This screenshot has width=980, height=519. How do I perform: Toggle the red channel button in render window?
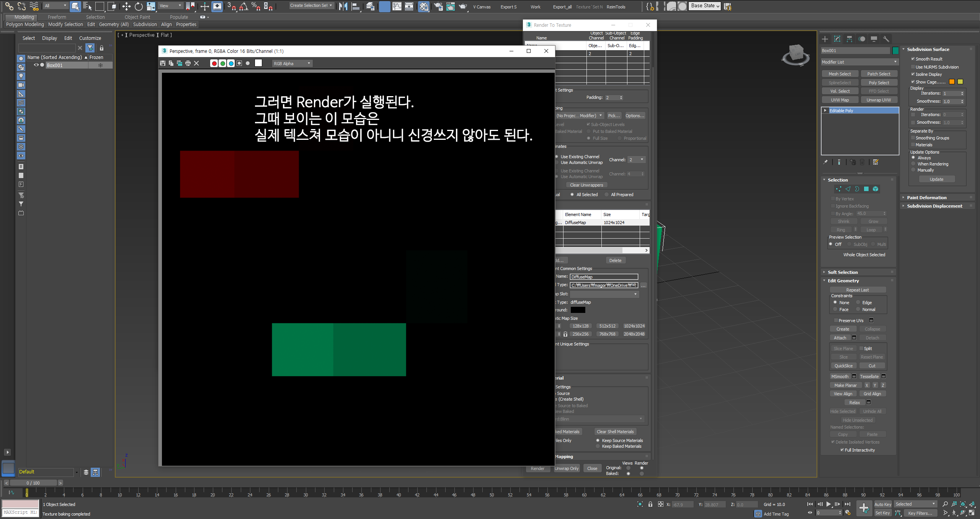(214, 63)
